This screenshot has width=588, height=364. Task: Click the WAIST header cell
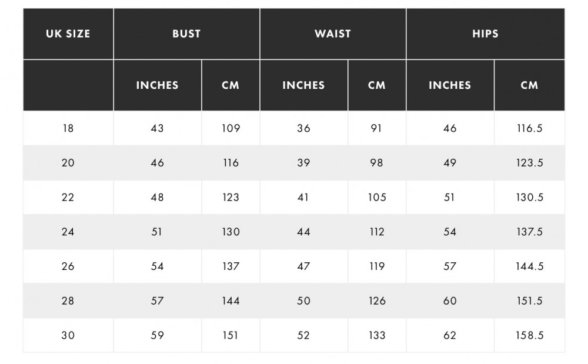[333, 34]
